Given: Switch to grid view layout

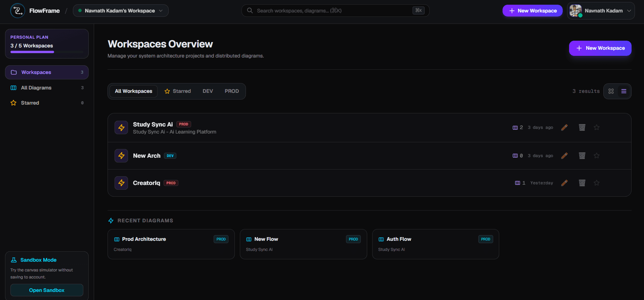Looking at the screenshot, I should (611, 91).
